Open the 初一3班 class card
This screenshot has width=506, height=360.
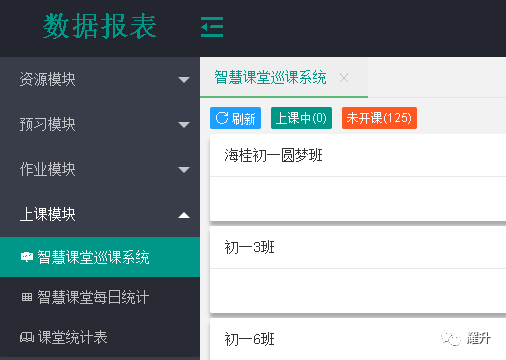click(358, 270)
